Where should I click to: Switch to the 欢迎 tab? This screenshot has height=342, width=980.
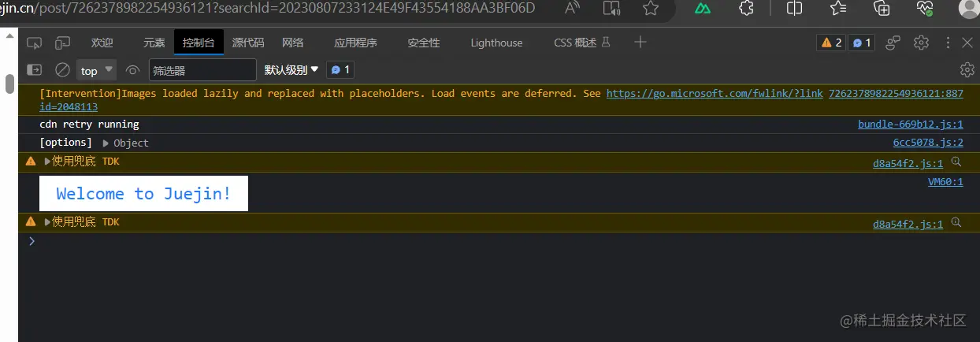pyautogui.click(x=102, y=43)
